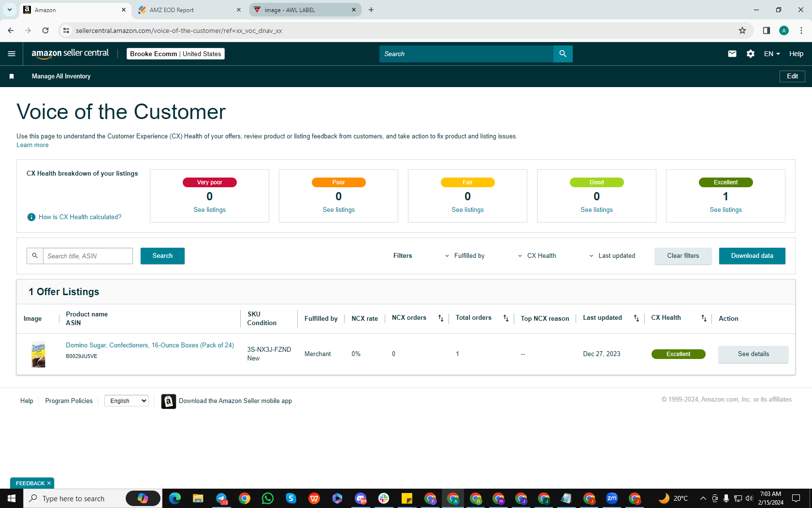This screenshot has height=508, width=812.
Task: Open the EN language dropdown
Action: (x=772, y=54)
